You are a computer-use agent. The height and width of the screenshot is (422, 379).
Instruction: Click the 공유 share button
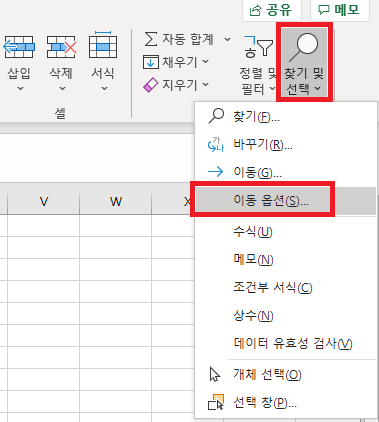[x=271, y=10]
